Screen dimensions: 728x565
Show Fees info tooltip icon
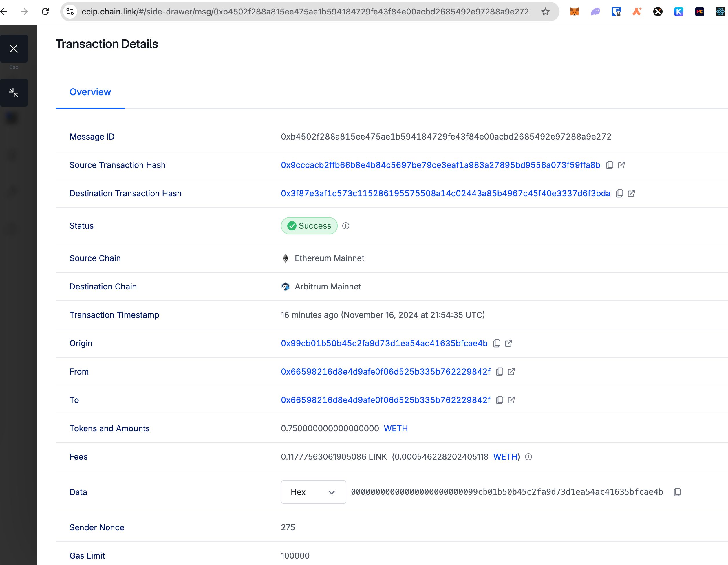click(x=528, y=457)
